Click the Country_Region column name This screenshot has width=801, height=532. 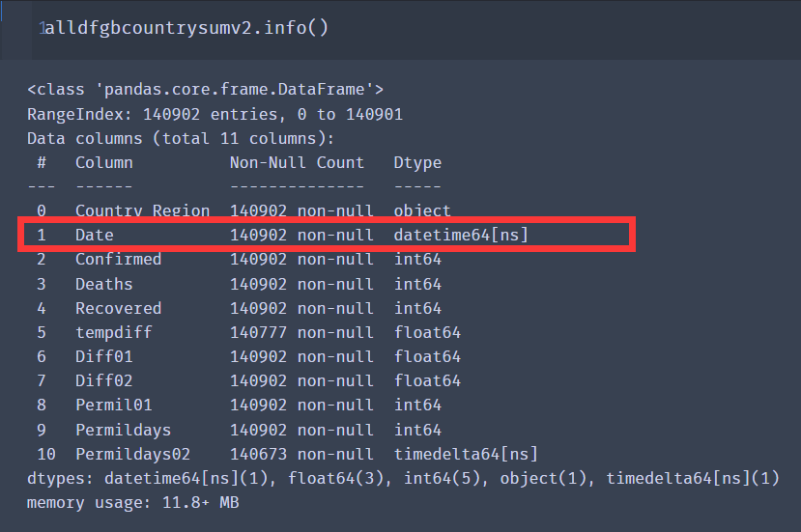(142, 210)
